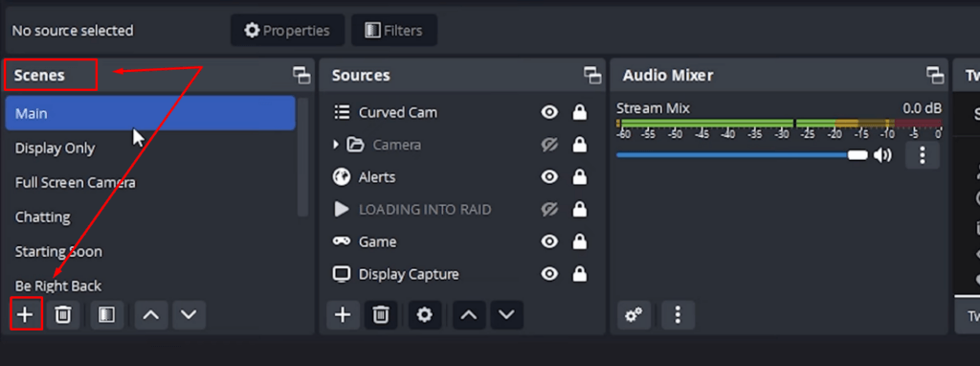Add a new source with plus button
Image resolution: width=980 pixels, height=366 pixels.
point(343,314)
